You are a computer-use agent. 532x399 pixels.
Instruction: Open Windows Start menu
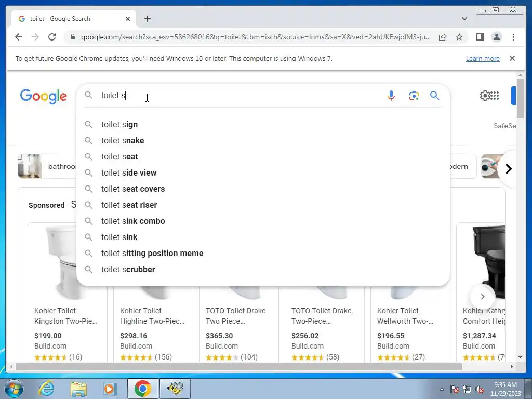coord(14,389)
